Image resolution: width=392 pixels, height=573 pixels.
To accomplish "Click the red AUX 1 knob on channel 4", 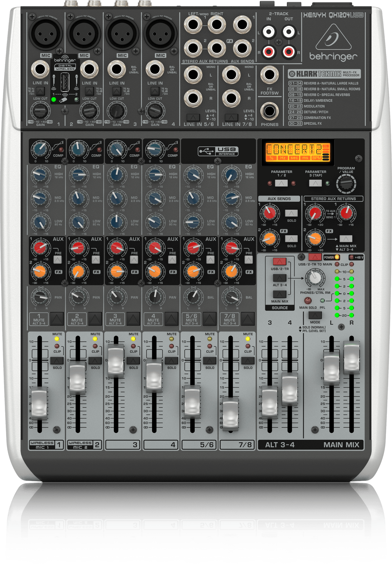I will (155, 248).
